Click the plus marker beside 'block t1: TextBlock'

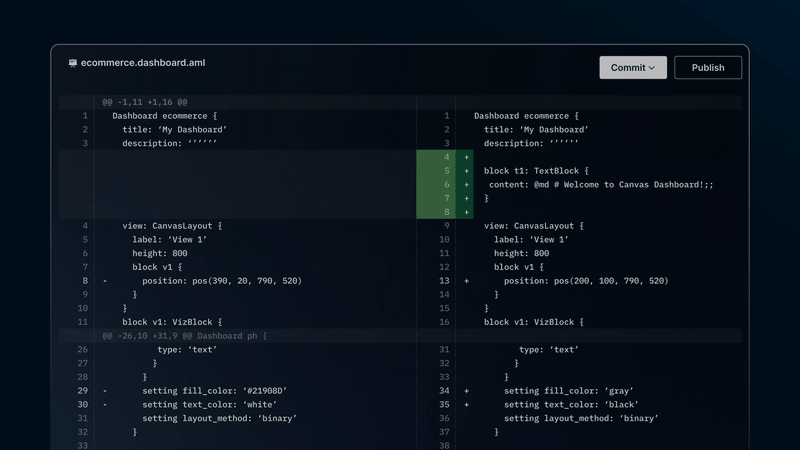click(x=466, y=171)
